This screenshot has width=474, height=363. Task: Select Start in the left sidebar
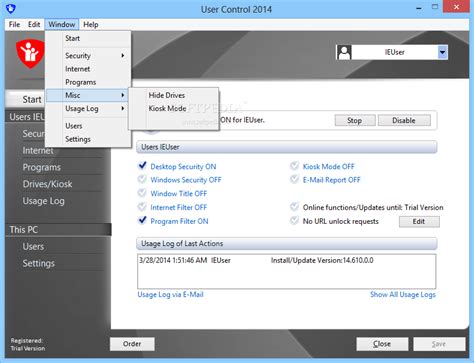pos(25,99)
